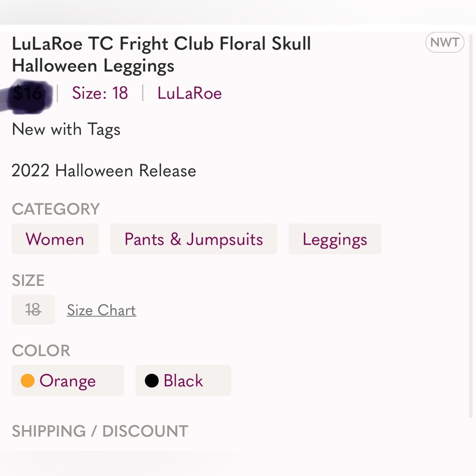Click the NWT condition badge

coord(445,42)
